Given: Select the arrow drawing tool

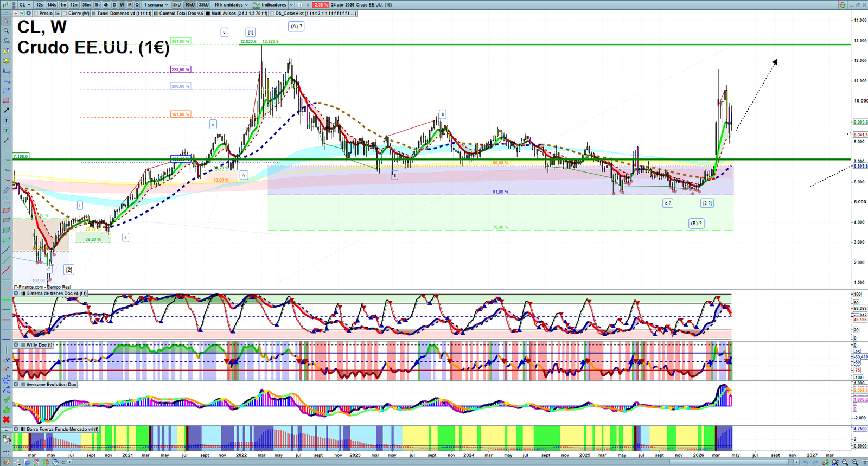Looking at the screenshot, I should point(7,110).
